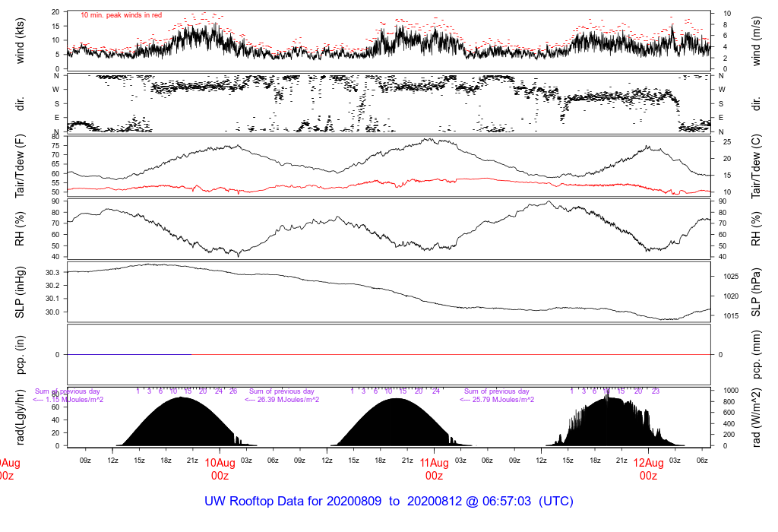
Task: Select the '25.79 MJoules/m^2' radiation sum
Action: (x=504, y=400)
